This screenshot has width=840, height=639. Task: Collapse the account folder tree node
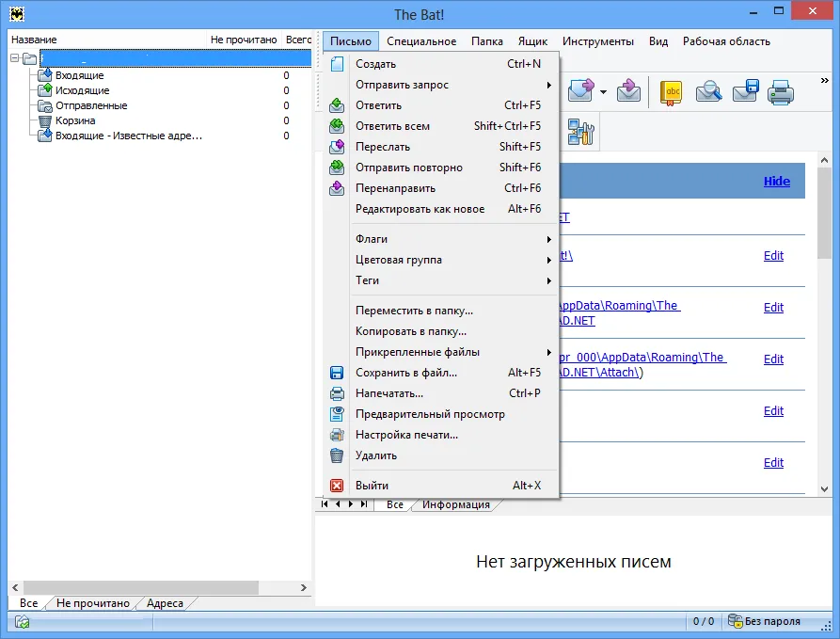(14, 58)
